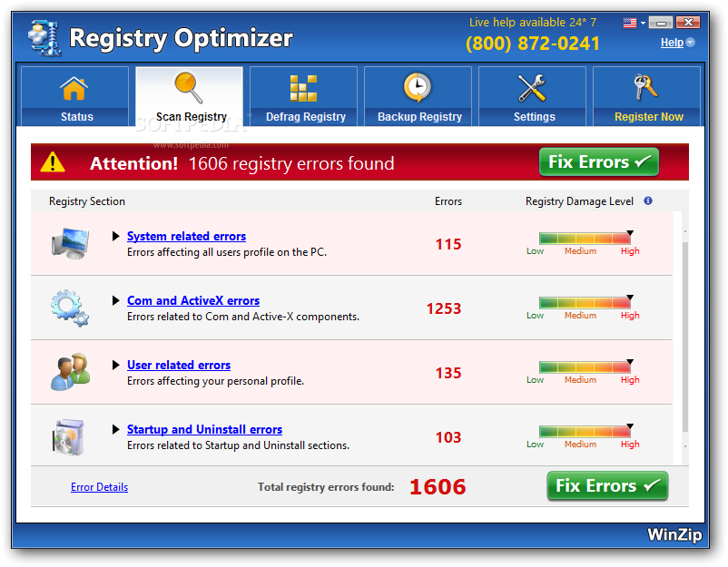Click the bottom Fix Errors button
This screenshot has height=567, width=728.
point(607,485)
